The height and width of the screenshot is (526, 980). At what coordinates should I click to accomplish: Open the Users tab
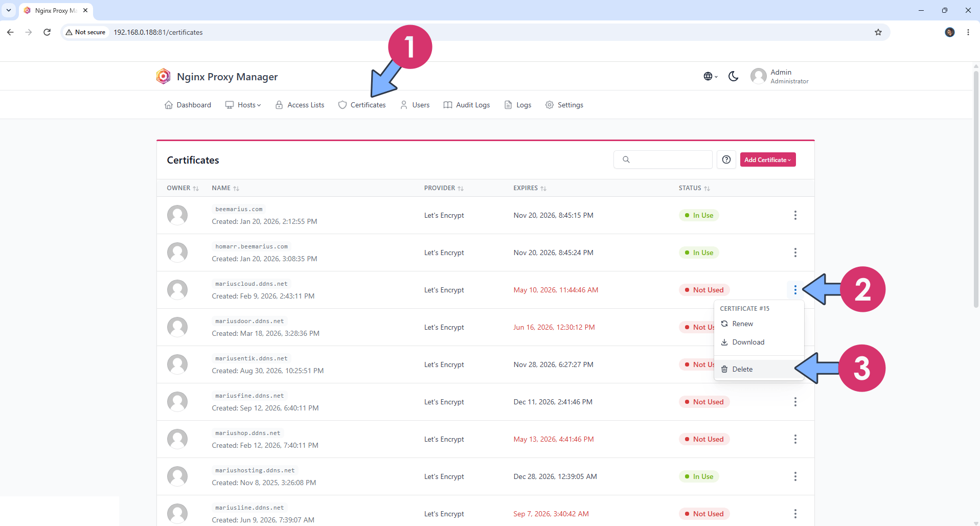click(415, 105)
